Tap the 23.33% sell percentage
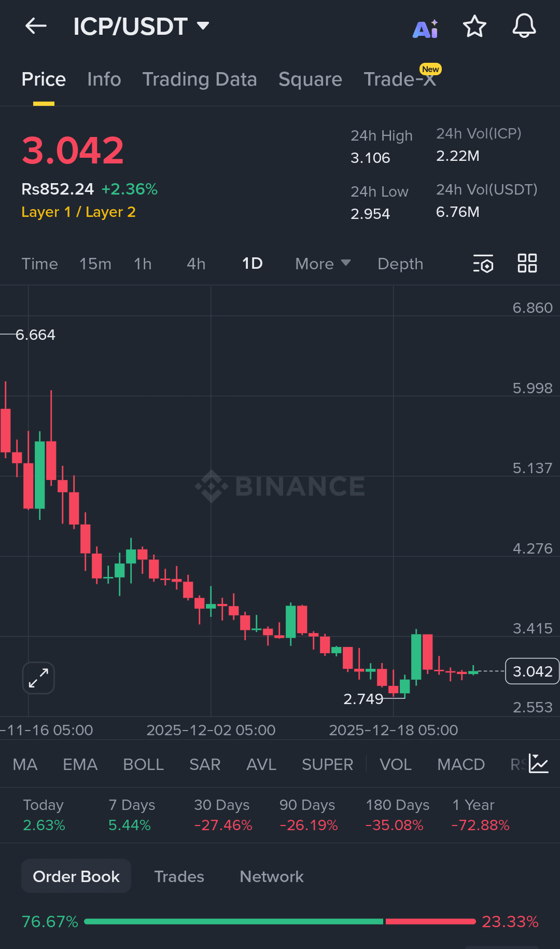 click(x=510, y=922)
